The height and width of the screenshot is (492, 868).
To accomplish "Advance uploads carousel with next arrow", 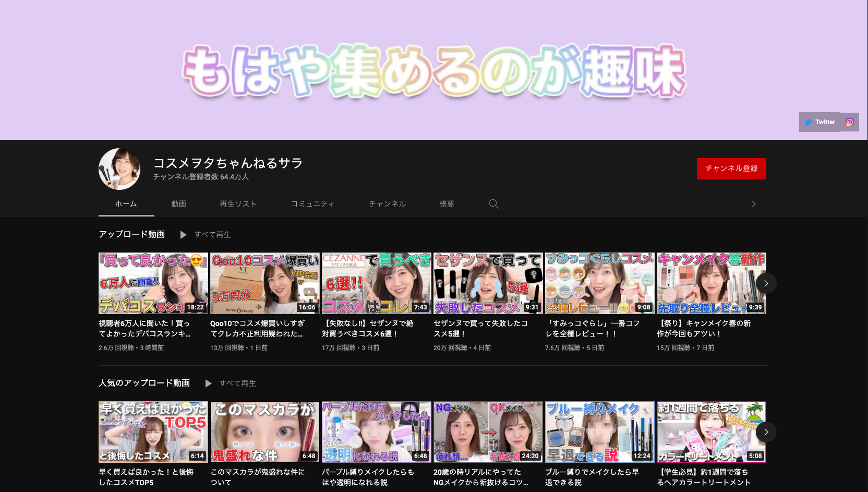I will [766, 283].
